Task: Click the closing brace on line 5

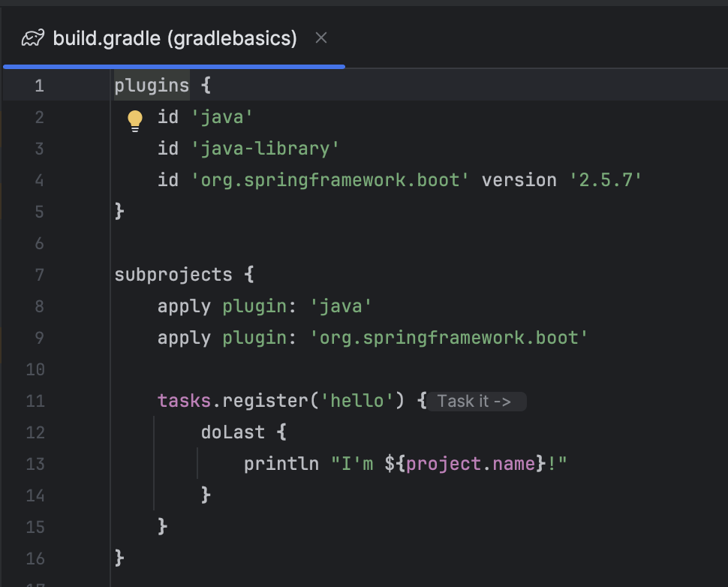Action: pos(119,211)
